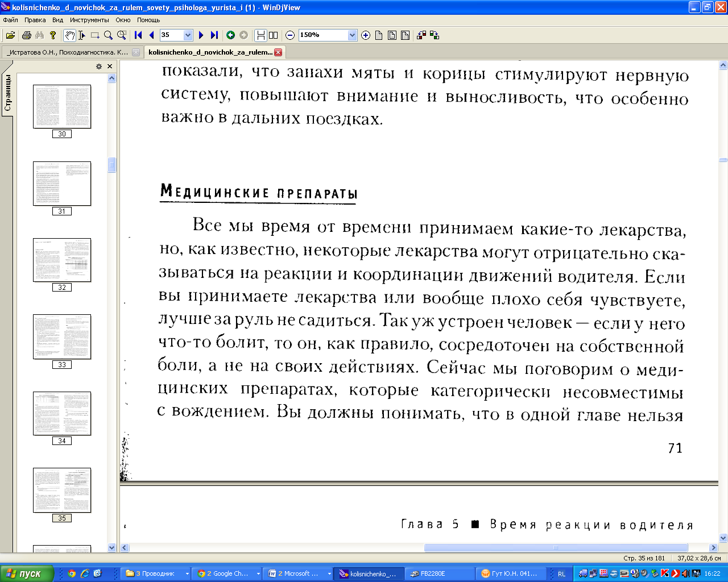Close the kolisnichenko document tab
The width and height of the screenshot is (728, 582).
coord(278,52)
